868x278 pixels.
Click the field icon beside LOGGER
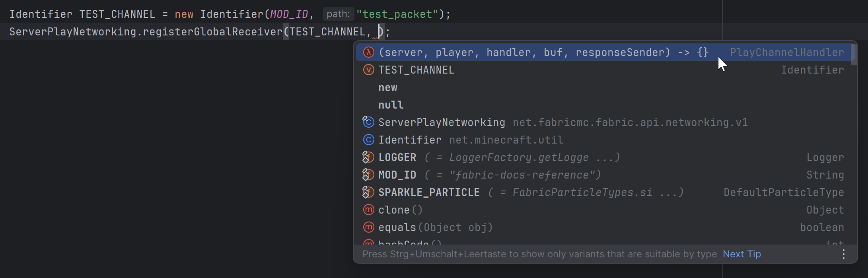(368, 157)
